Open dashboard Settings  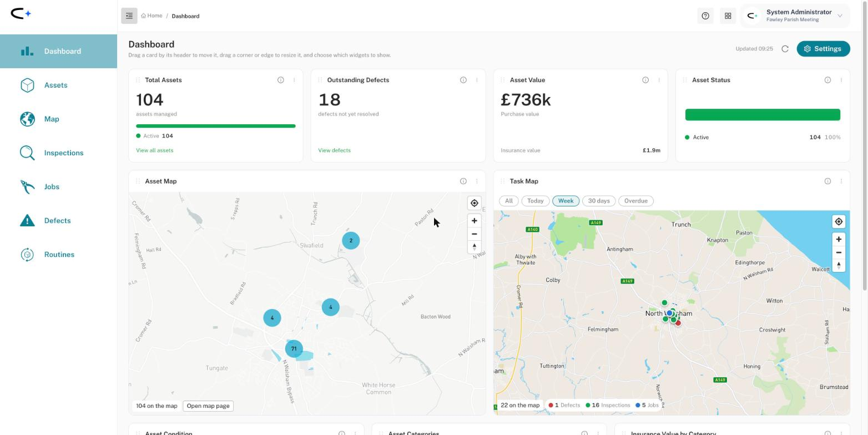824,49
